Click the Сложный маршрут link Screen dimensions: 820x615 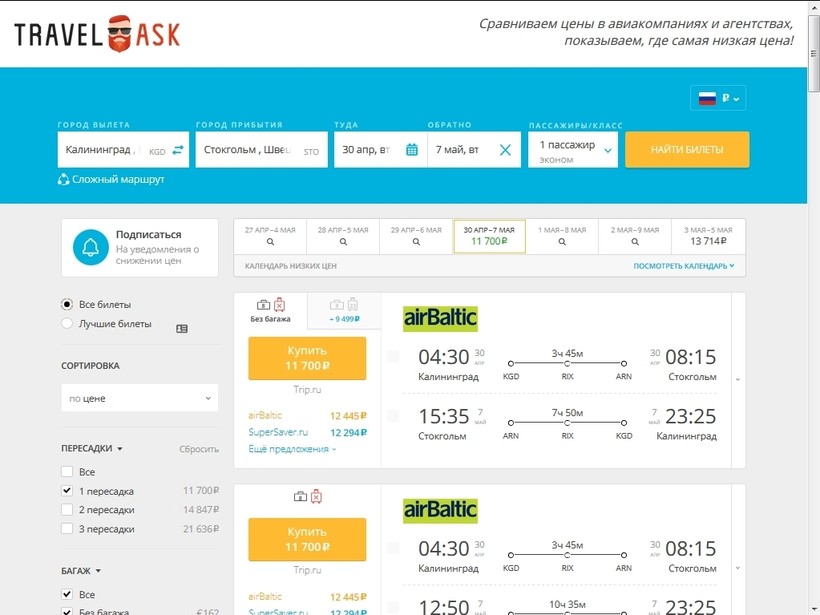(x=111, y=180)
